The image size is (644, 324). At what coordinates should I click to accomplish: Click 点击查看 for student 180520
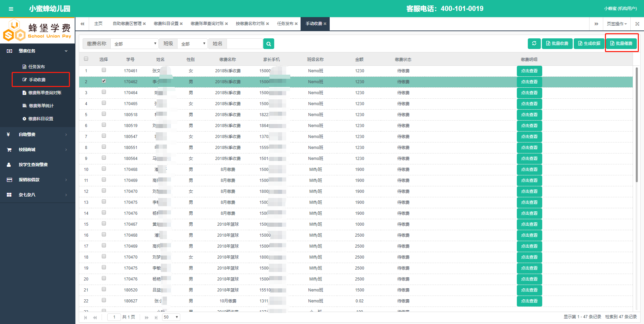[529, 290]
